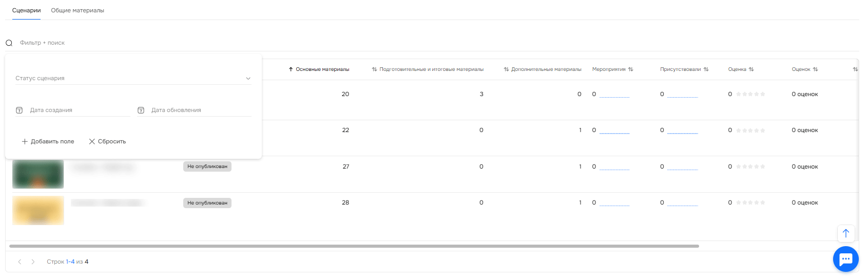Switch to Общие материалы tab

78,10
